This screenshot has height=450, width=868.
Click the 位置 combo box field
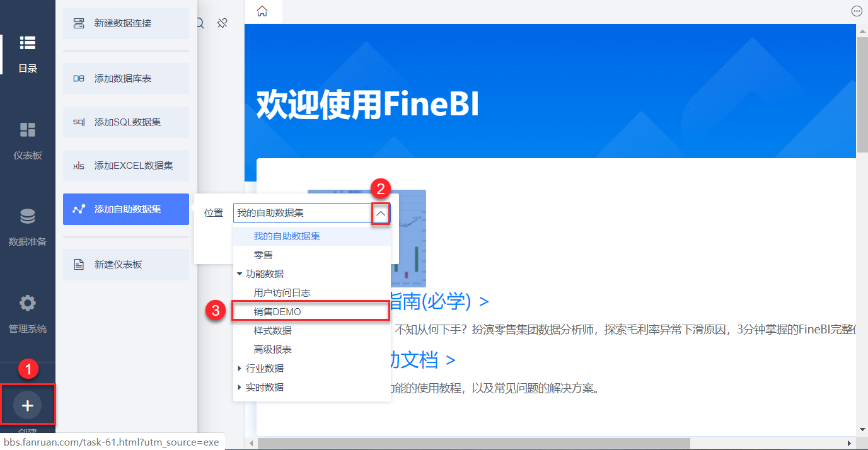[x=311, y=213]
